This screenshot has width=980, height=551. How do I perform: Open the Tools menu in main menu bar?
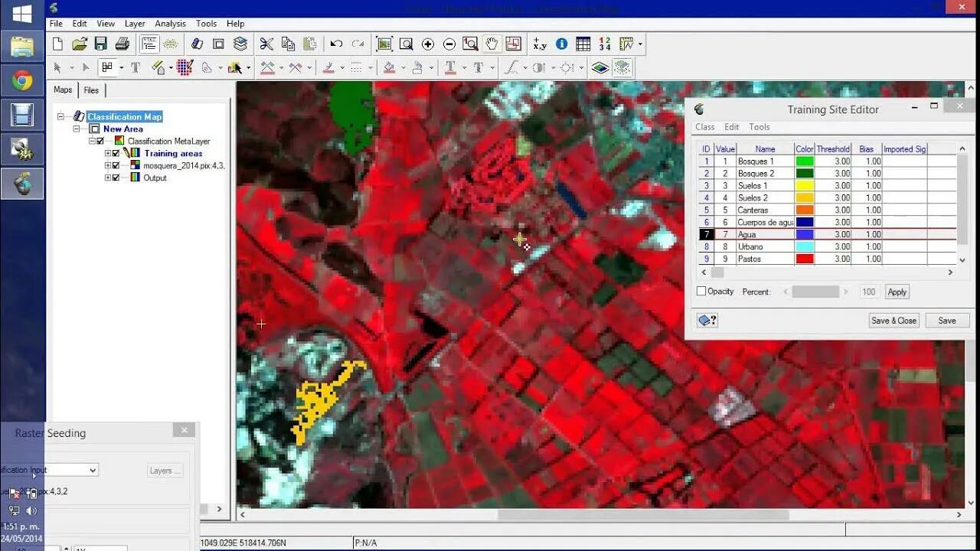(206, 24)
